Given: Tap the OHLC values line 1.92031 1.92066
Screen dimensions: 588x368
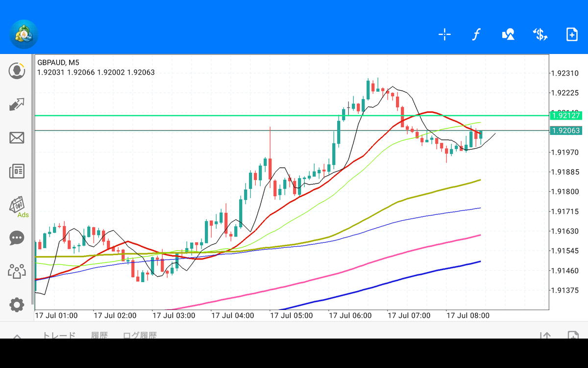Looking at the screenshot, I should pyautogui.click(x=96, y=72).
